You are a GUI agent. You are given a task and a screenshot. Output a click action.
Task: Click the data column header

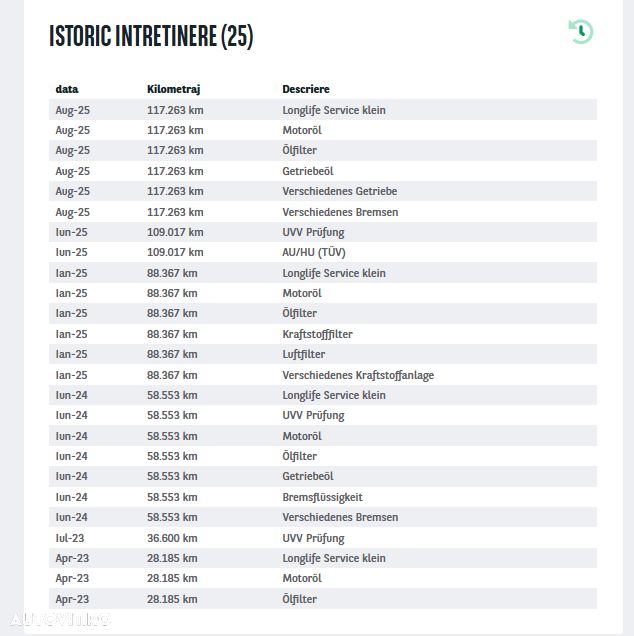click(67, 89)
